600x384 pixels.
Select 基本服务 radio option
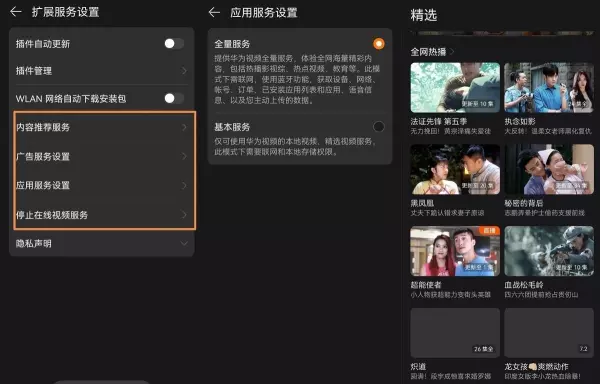[x=379, y=127]
